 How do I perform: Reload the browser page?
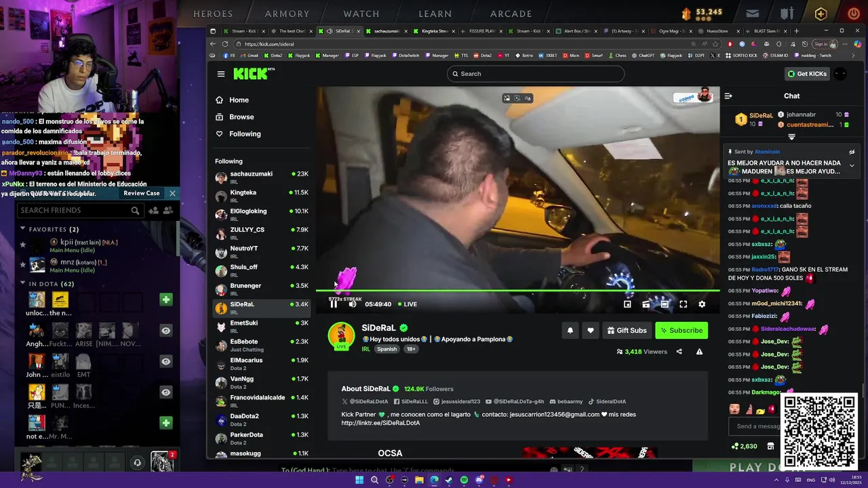coord(226,44)
